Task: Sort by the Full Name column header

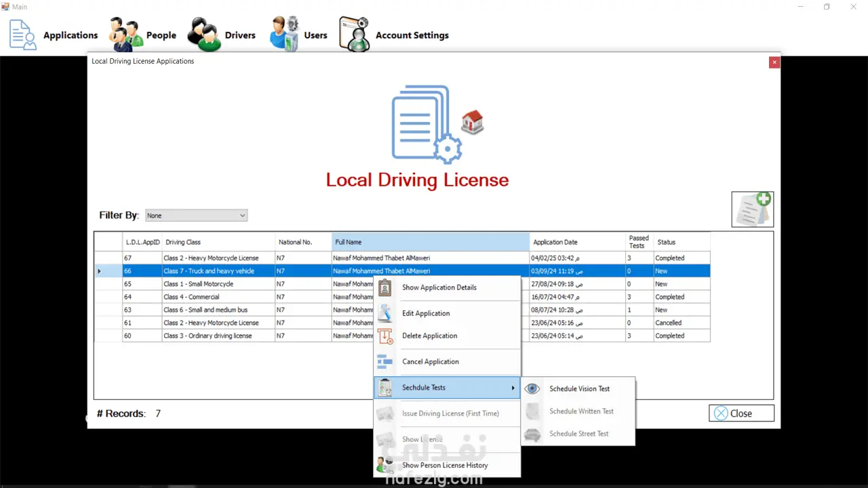Action: click(431, 242)
